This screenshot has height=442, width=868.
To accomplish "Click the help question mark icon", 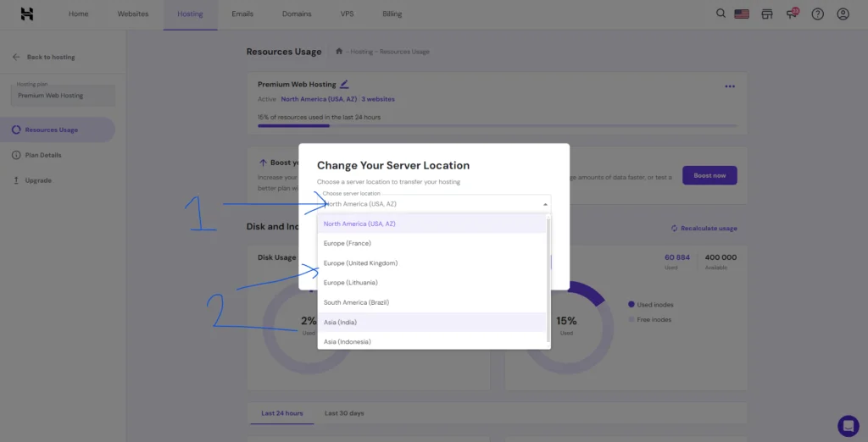I will (818, 14).
